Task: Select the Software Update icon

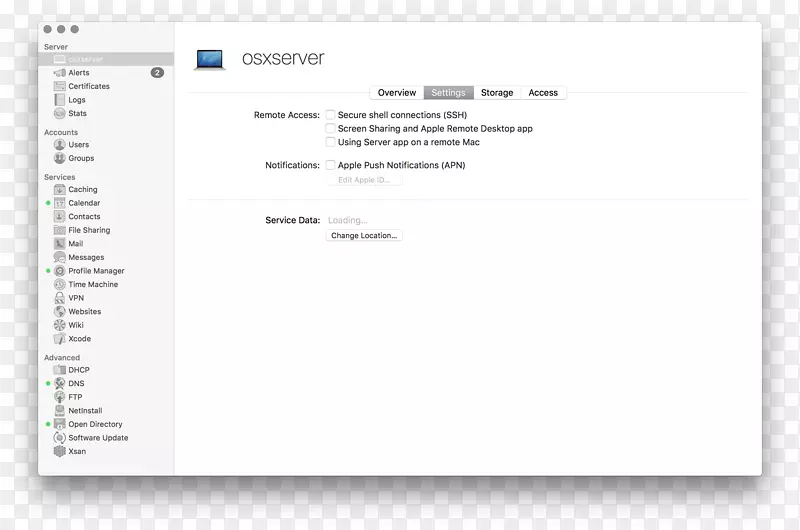Action: pos(60,438)
